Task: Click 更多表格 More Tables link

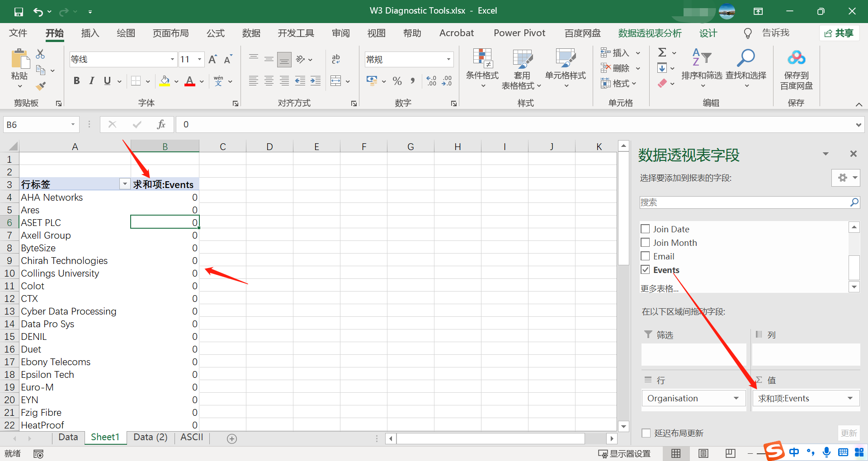Action: [660, 288]
